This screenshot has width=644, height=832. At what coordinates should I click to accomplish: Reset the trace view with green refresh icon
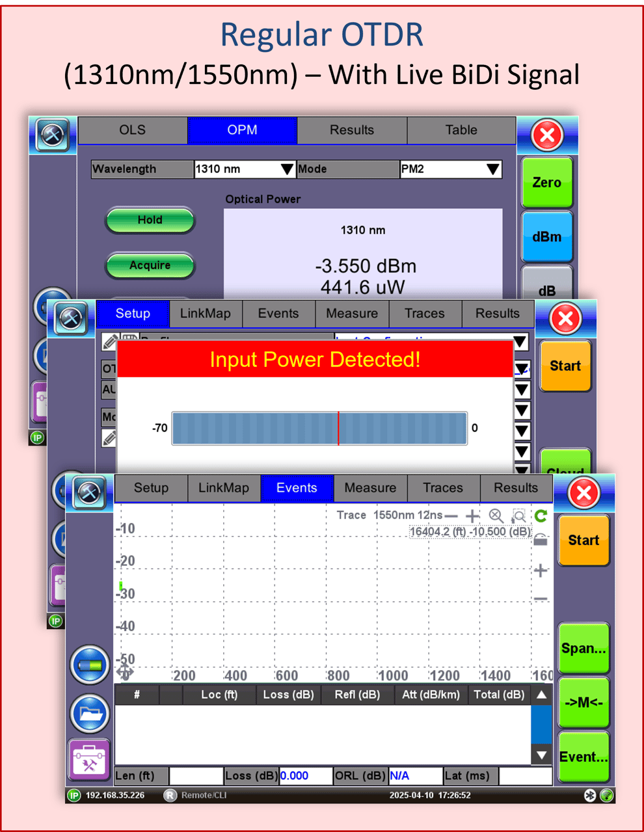coord(541,515)
